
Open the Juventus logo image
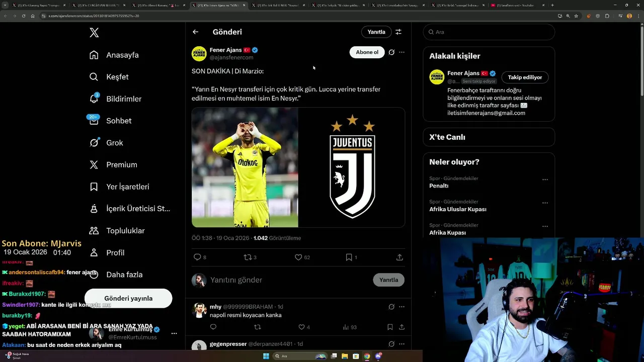point(352,167)
